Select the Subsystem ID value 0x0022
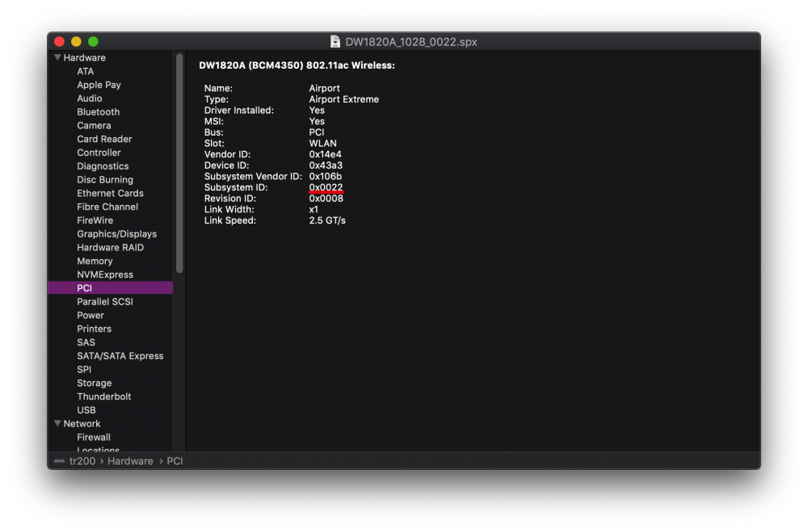This screenshot has width=808, height=532. pos(326,187)
